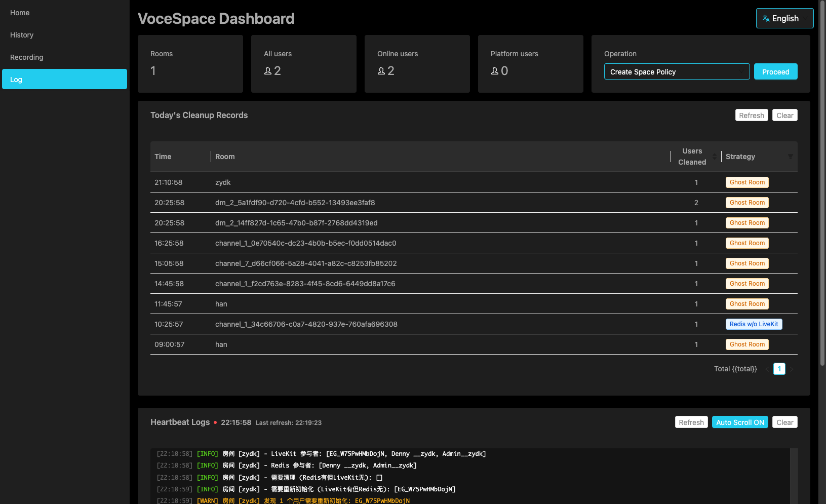
Task: Click the Heartbeat log panel scrollbar
Action: 794,476
